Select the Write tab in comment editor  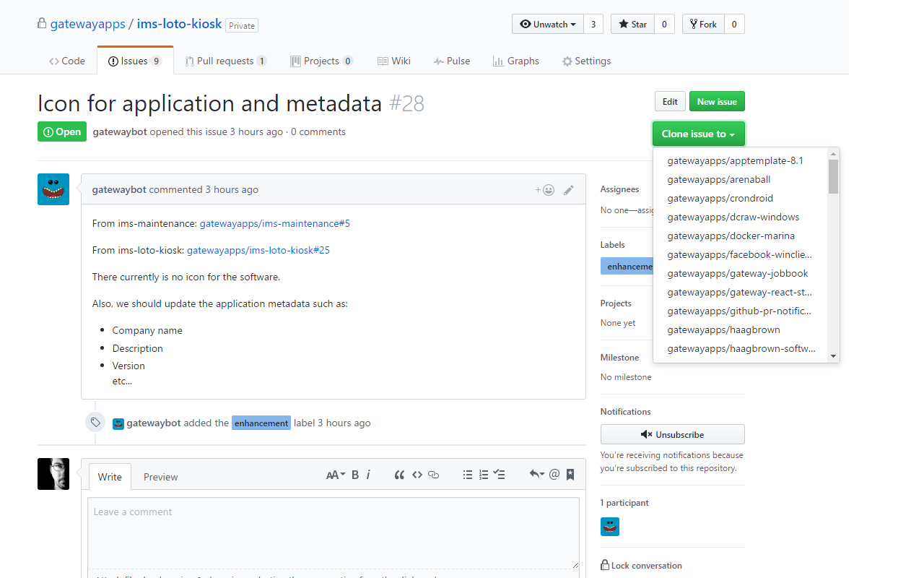(x=110, y=477)
